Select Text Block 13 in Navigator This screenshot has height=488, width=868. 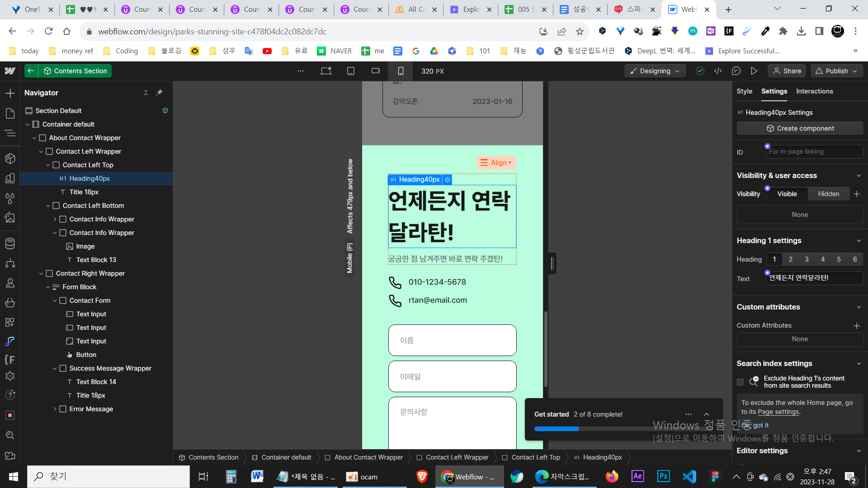(x=96, y=260)
